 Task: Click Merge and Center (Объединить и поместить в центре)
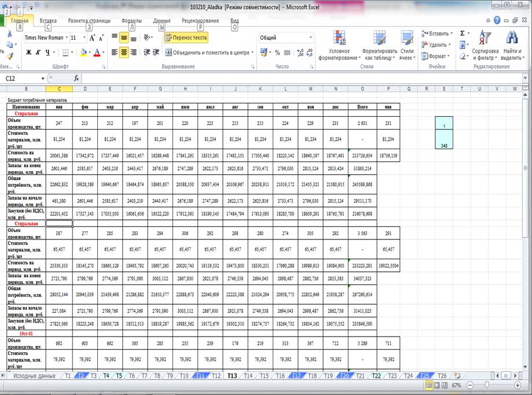point(208,53)
